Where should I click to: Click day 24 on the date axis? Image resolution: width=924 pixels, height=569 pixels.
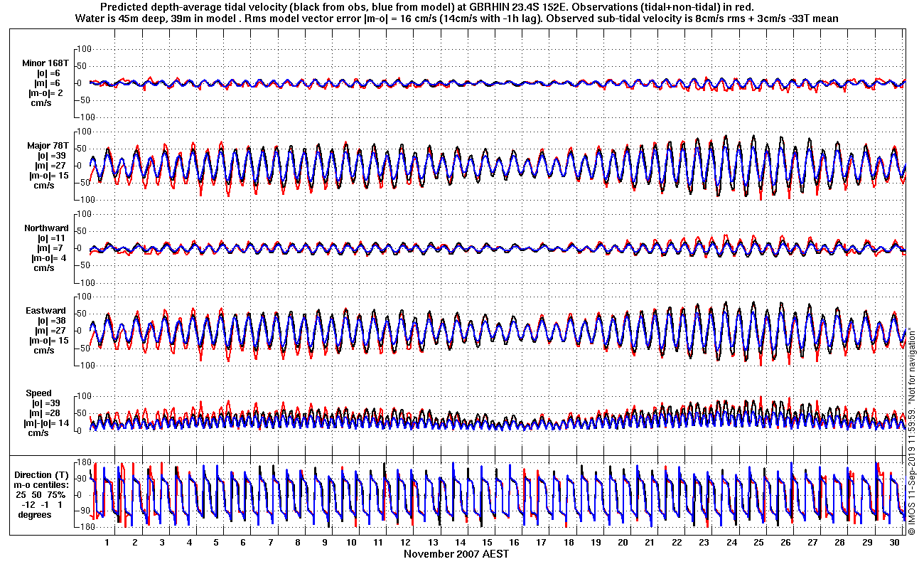[x=732, y=543]
